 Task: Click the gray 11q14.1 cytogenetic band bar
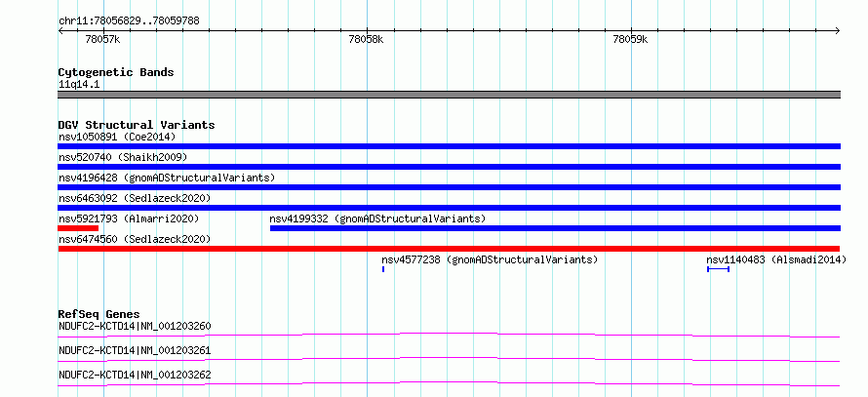pyautogui.click(x=449, y=95)
